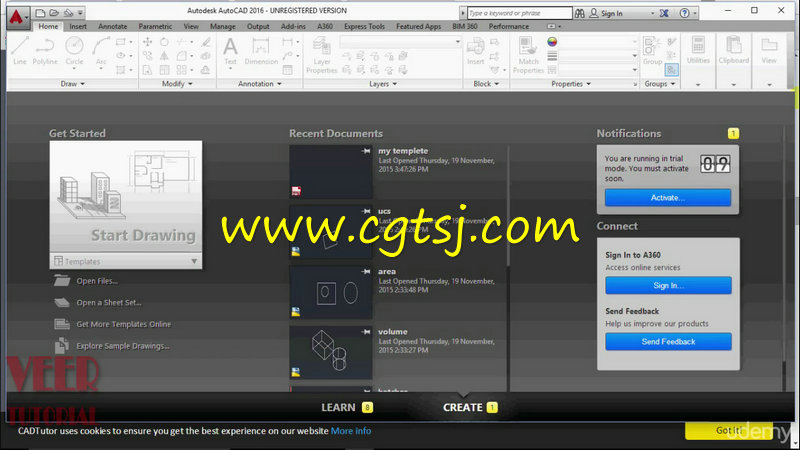Switch to the Express Tools tab
This screenshot has width=800, height=450.
click(364, 26)
